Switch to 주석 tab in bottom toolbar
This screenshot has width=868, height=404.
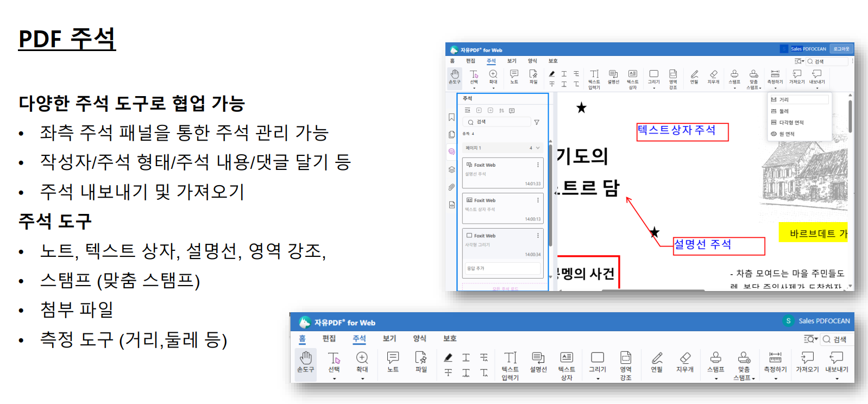359,338
